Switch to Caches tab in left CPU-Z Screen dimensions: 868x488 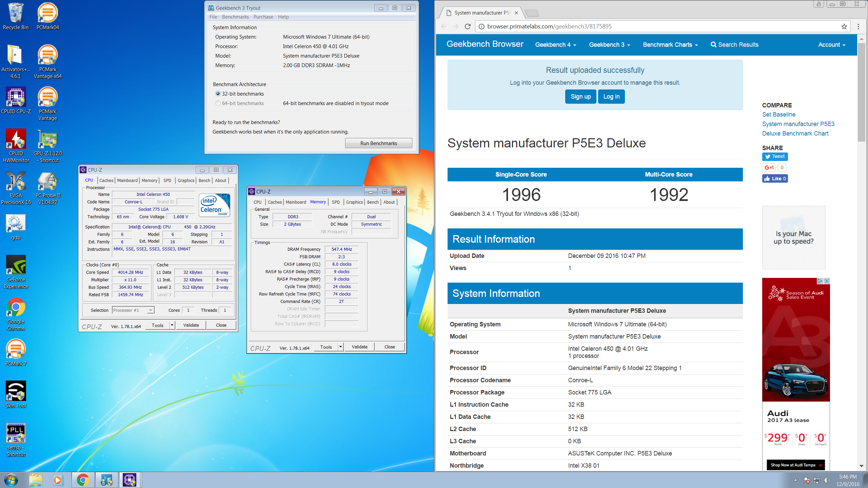tap(106, 180)
